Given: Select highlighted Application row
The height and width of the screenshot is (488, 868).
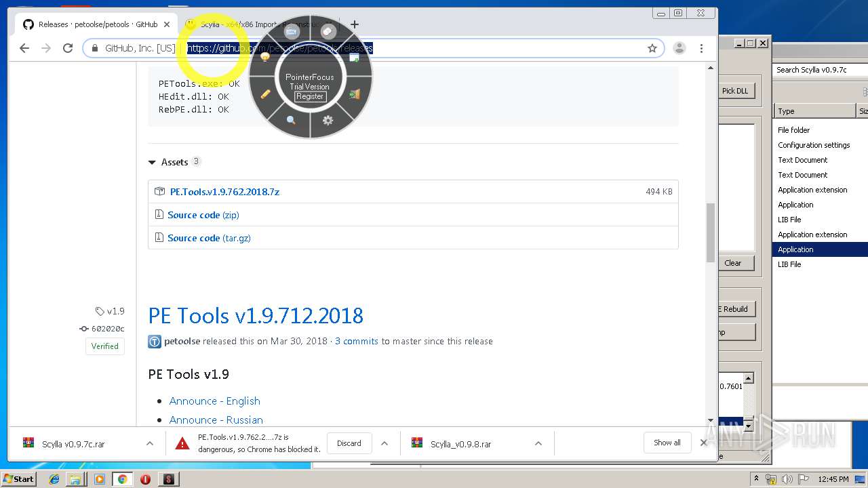Looking at the screenshot, I should tap(820, 249).
